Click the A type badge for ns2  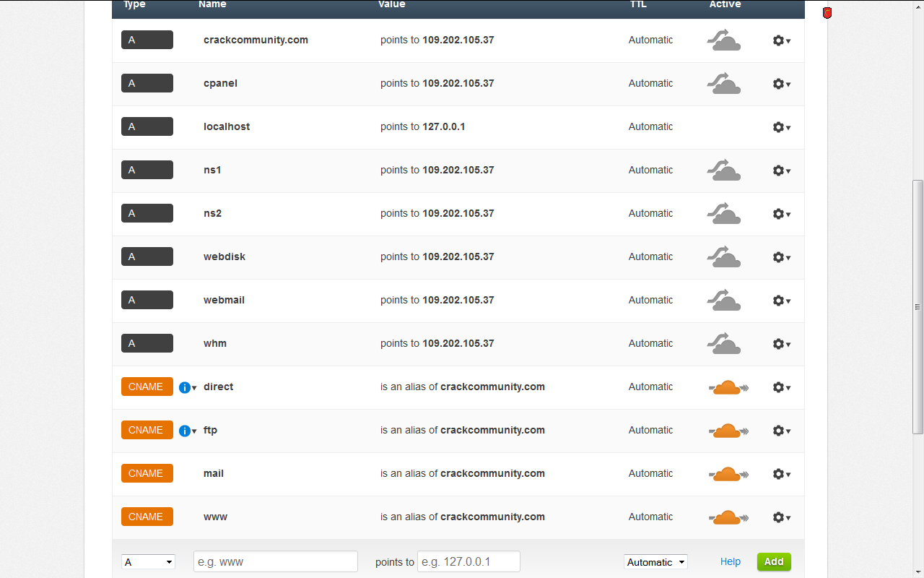tap(147, 213)
